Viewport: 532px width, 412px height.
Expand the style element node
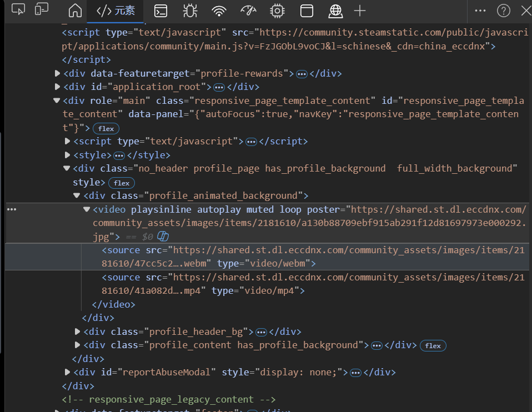pos(67,155)
